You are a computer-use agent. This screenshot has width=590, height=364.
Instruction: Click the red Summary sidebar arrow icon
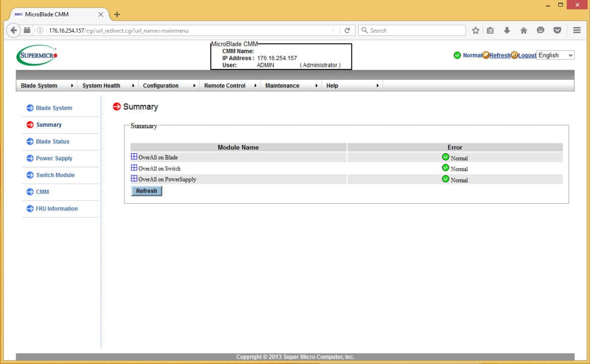[x=30, y=125]
